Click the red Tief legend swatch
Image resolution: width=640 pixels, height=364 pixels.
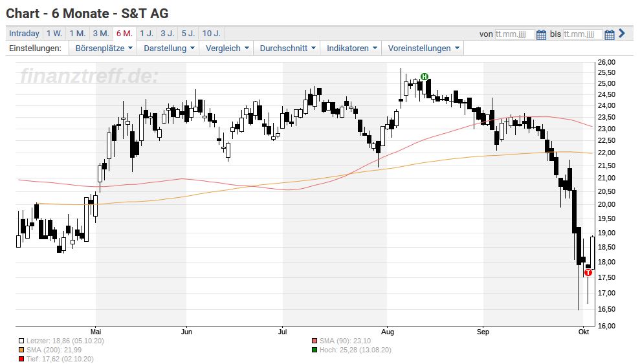point(21,359)
